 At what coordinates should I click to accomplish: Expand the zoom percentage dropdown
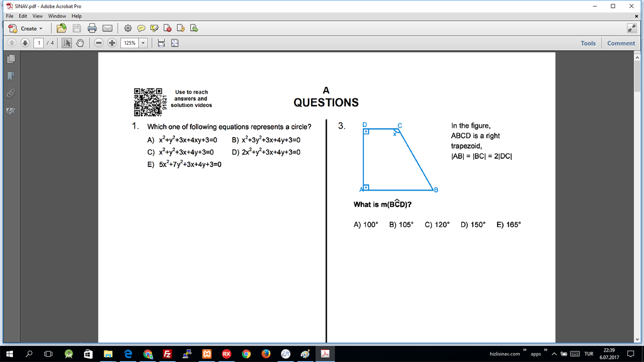click(143, 43)
